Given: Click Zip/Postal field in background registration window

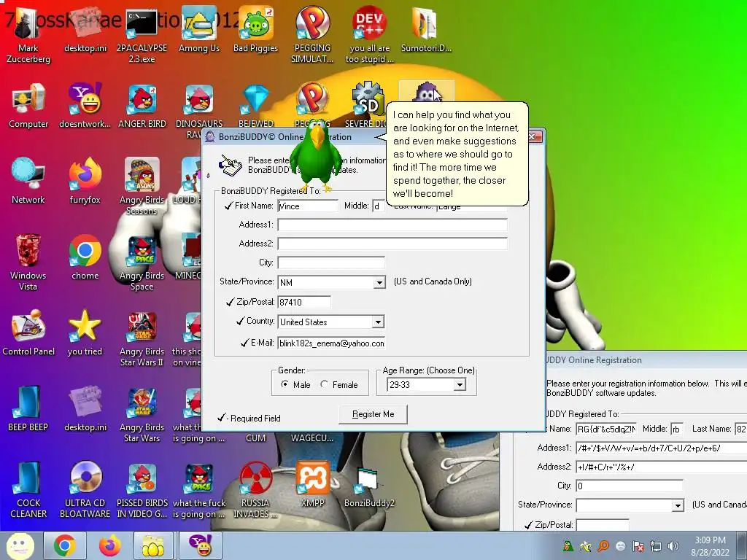Looking at the screenshot, I should click(x=602, y=525).
